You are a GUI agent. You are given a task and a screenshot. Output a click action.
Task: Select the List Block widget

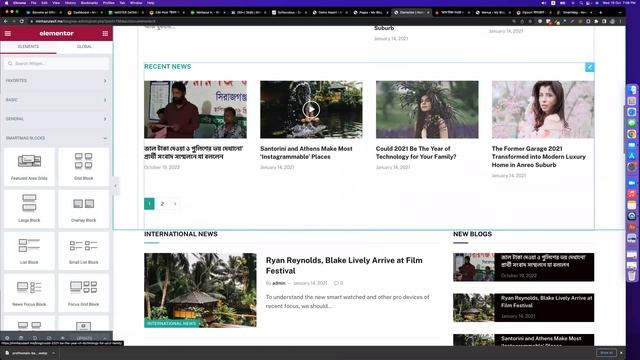[x=29, y=251]
